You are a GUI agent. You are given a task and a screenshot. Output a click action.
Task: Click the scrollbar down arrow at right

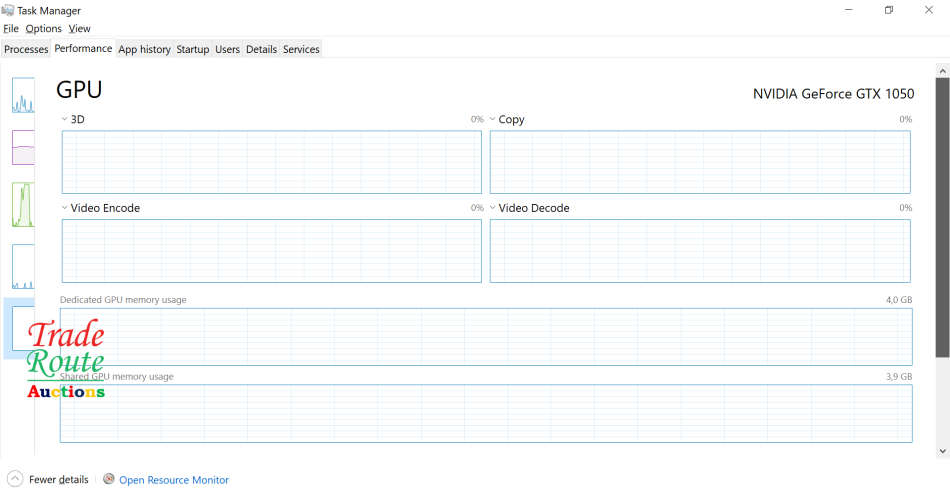tap(942, 451)
